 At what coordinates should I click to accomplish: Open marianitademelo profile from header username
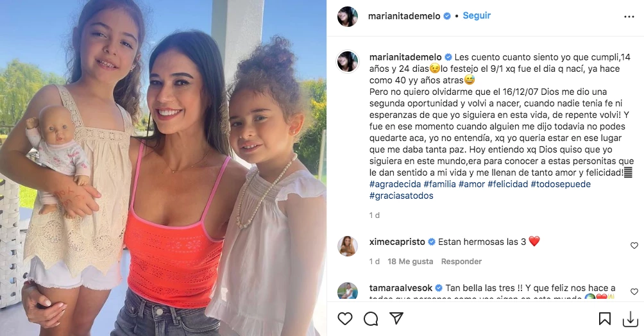(404, 16)
